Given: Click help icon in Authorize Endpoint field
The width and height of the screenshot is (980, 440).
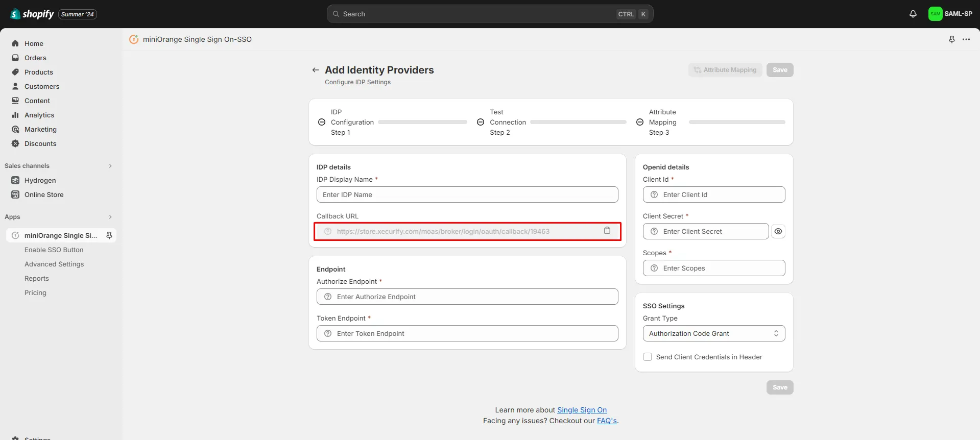Looking at the screenshot, I should click(x=328, y=297).
